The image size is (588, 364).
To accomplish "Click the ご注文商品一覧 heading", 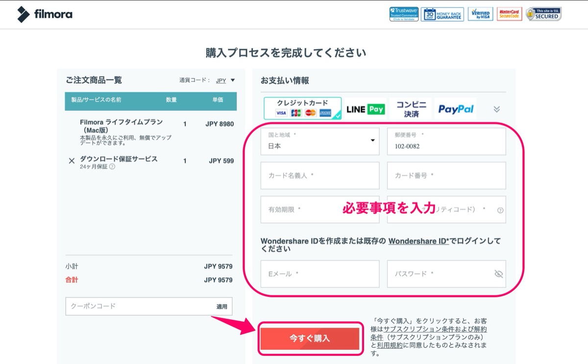I will click(x=94, y=80).
